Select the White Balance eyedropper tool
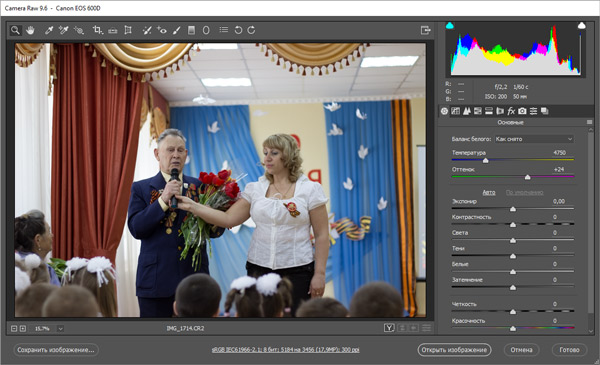 click(x=49, y=30)
